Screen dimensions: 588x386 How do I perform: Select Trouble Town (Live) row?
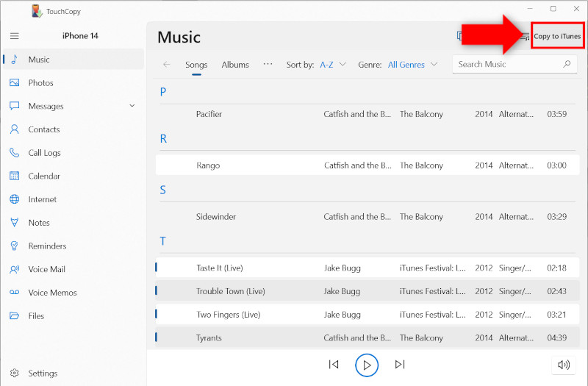367,291
